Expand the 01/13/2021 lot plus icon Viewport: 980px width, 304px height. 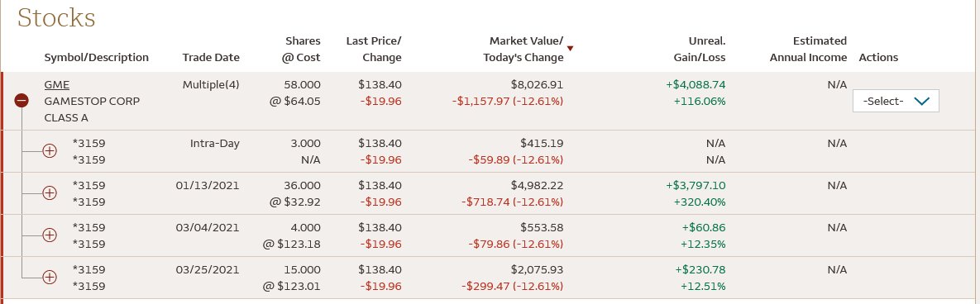point(50,192)
